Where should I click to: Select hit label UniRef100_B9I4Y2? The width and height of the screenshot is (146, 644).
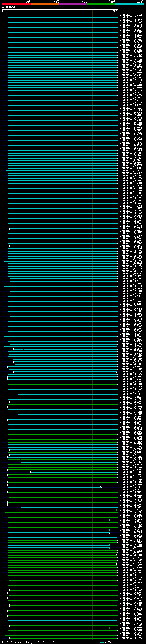click(131, 58)
